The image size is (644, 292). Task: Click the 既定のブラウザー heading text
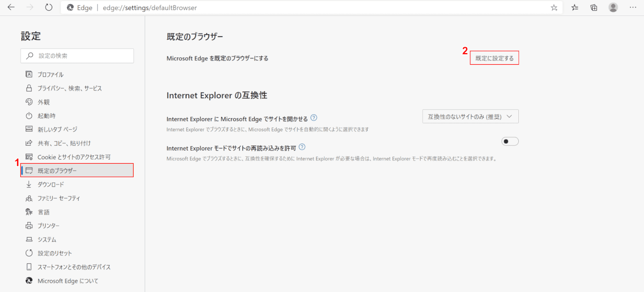click(195, 37)
